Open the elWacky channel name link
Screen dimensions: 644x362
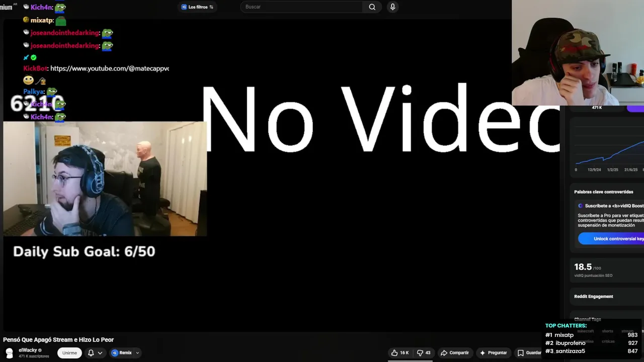[28, 350]
